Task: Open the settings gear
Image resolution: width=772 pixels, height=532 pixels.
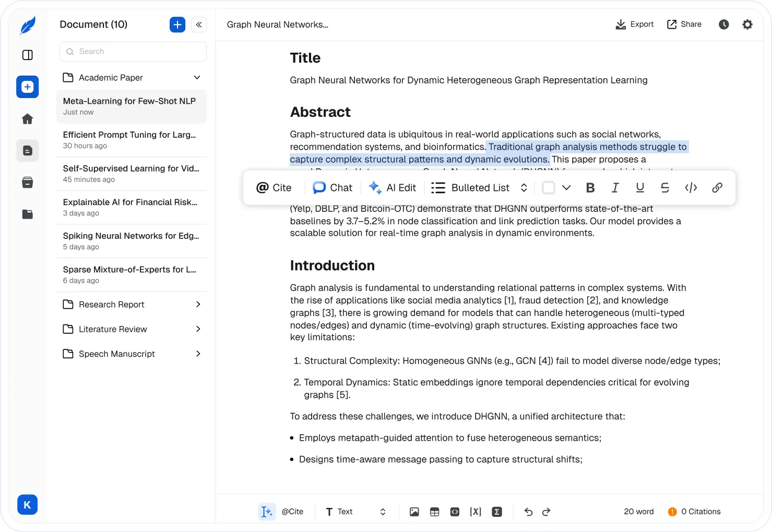Action: pyautogui.click(x=747, y=25)
